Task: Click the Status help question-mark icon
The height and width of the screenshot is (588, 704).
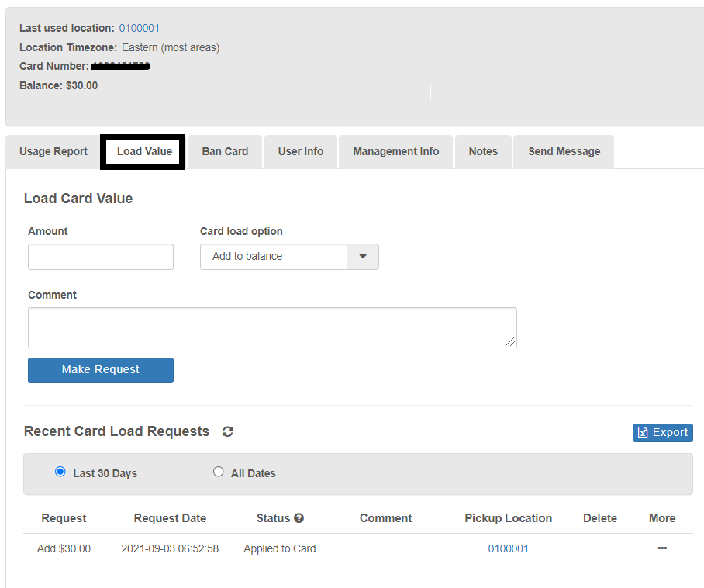Action: 299,518
